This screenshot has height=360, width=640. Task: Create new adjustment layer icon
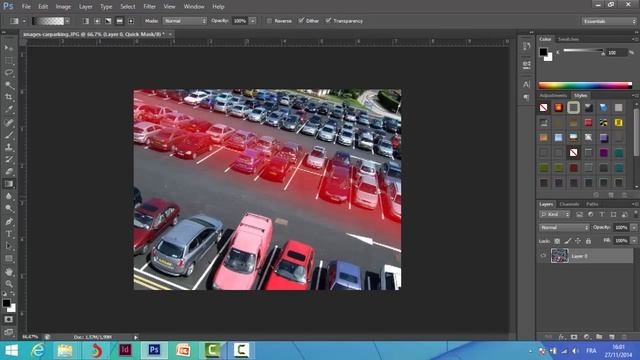(x=587, y=337)
